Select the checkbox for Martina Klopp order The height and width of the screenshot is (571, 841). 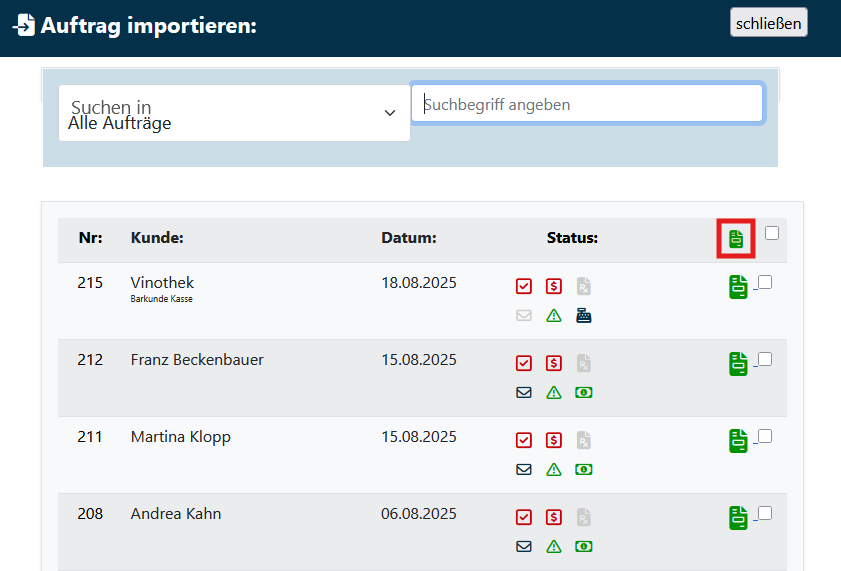(765, 436)
